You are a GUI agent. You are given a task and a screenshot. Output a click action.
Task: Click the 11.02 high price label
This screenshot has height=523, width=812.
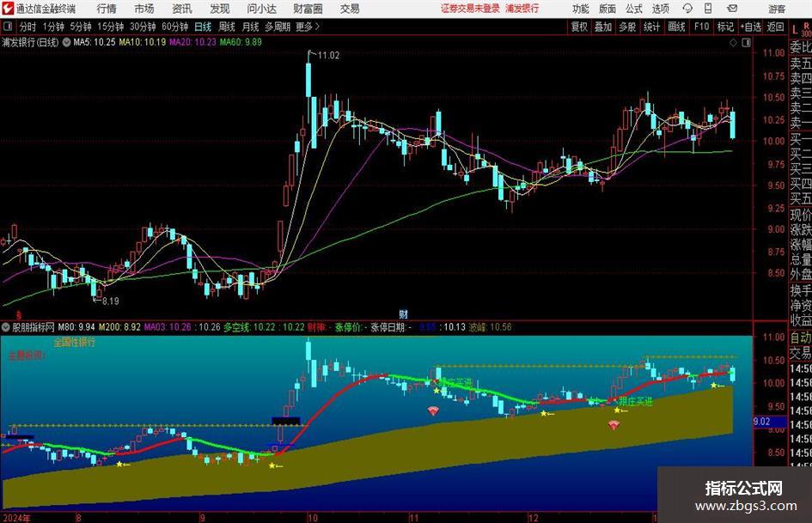coord(328,56)
